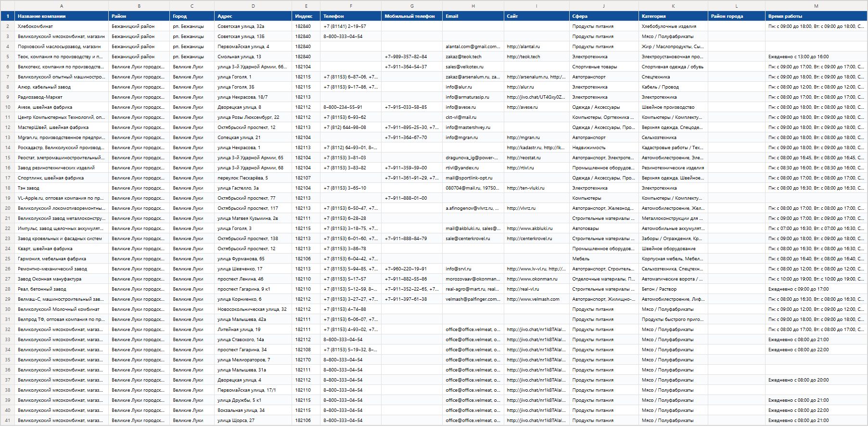Click the 'Индекс' header cell
868x434 pixels.
(306, 16)
